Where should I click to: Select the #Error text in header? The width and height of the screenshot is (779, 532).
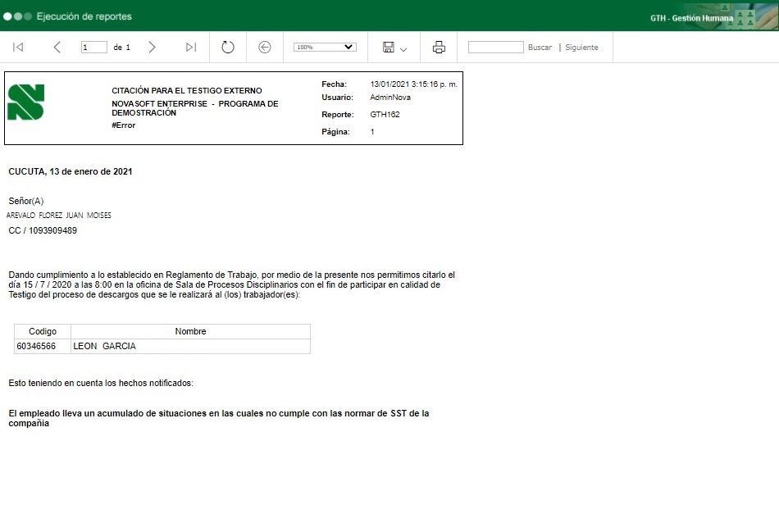pyautogui.click(x=124, y=125)
